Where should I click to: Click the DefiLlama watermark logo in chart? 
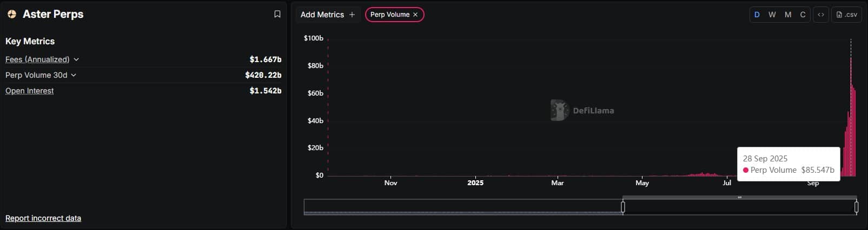click(x=559, y=110)
